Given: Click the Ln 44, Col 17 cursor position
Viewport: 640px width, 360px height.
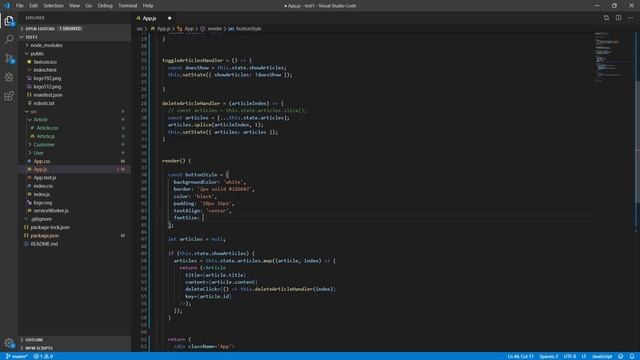Looking at the screenshot, I should pyautogui.click(x=520, y=356).
